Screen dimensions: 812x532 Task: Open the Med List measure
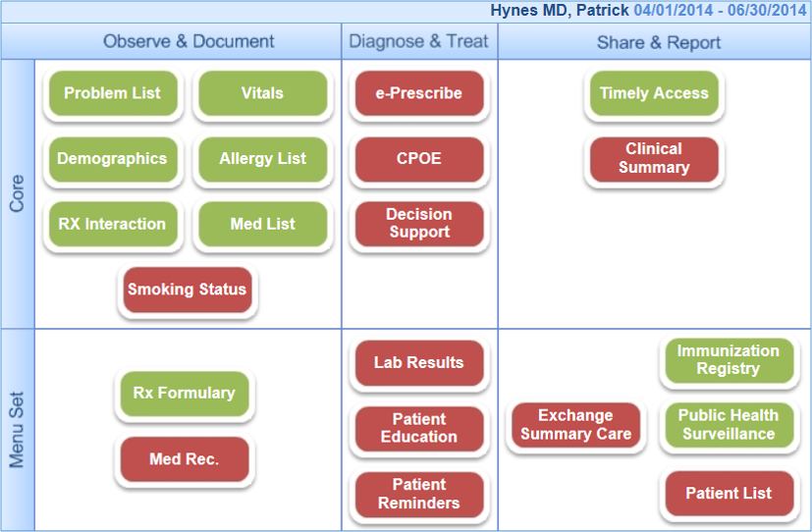(262, 224)
